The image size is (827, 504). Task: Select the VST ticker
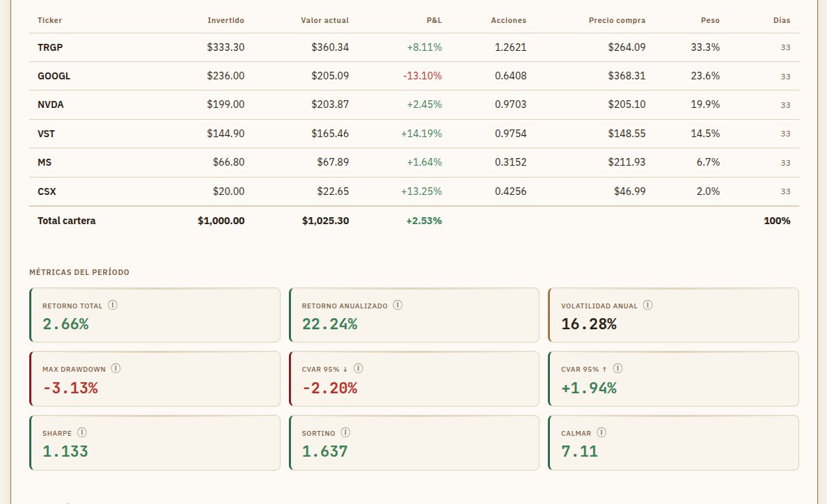[x=46, y=134]
